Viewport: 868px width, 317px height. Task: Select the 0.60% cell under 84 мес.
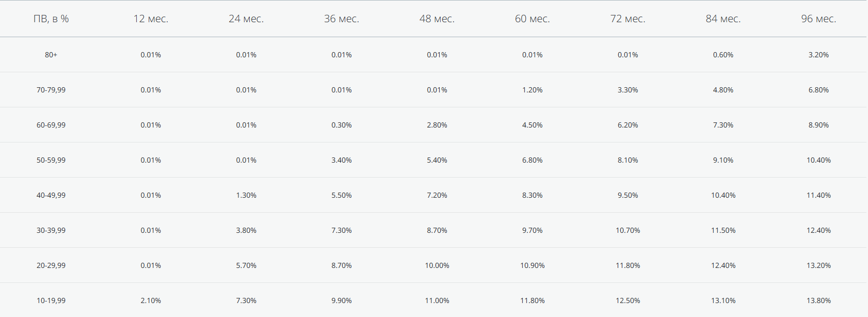pos(723,55)
